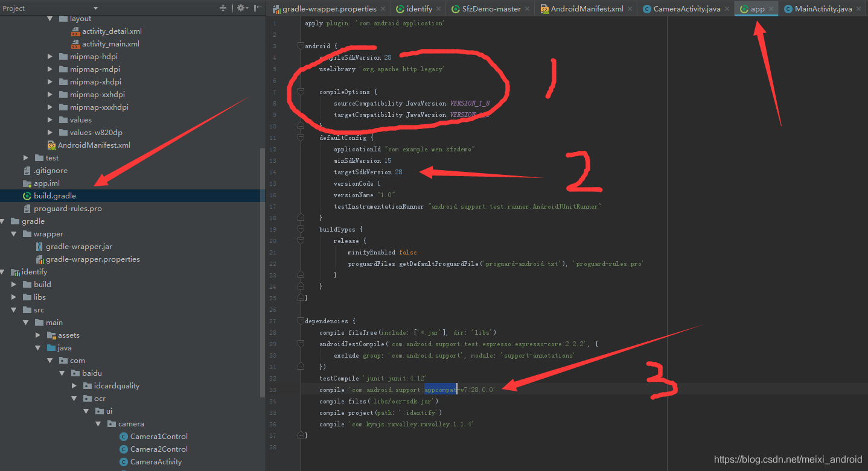Viewport: 868px width, 471px height.
Task: Expand the libs folder arrow under identify
Action: [x=14, y=297]
